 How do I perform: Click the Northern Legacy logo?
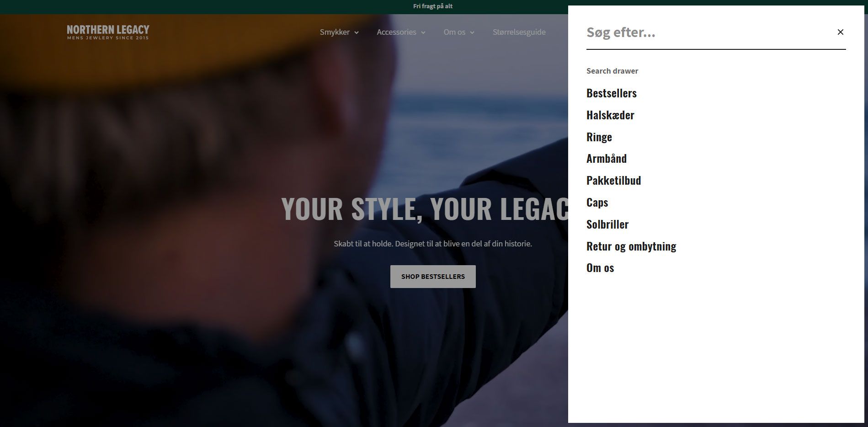tap(108, 32)
